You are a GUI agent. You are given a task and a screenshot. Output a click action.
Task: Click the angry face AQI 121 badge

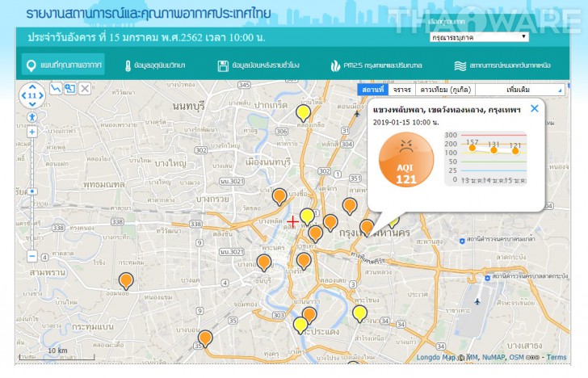(406, 160)
